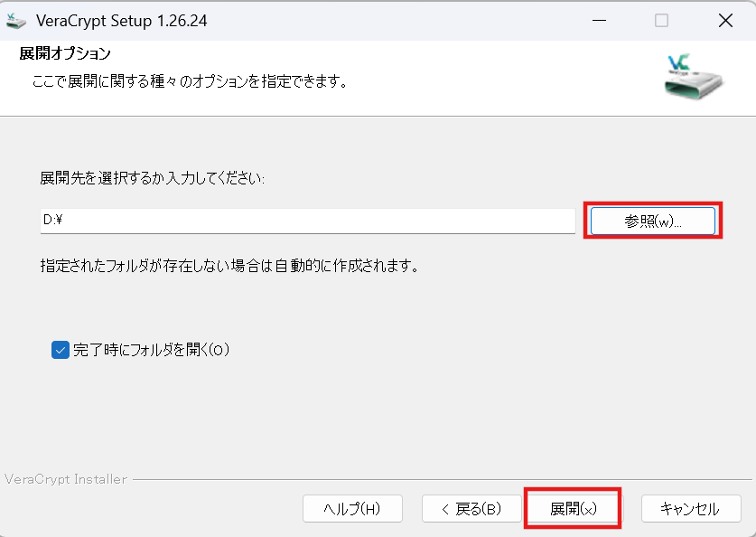Open the 参照(w)... browse dialog

(x=653, y=221)
